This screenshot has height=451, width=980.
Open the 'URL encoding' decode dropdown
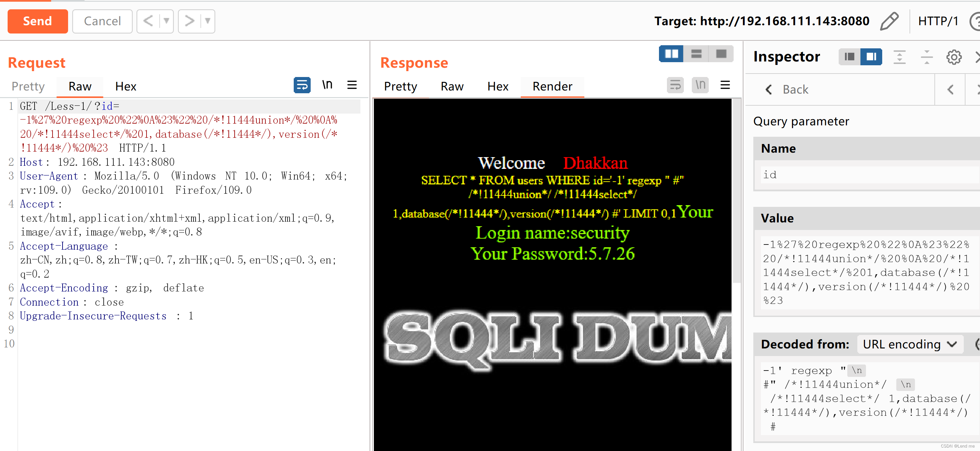coord(910,344)
